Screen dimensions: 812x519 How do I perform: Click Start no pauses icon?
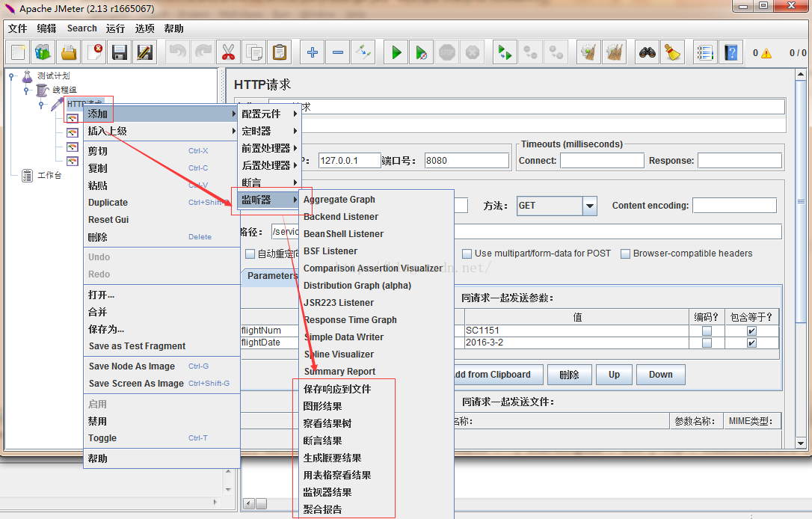pyautogui.click(x=422, y=52)
